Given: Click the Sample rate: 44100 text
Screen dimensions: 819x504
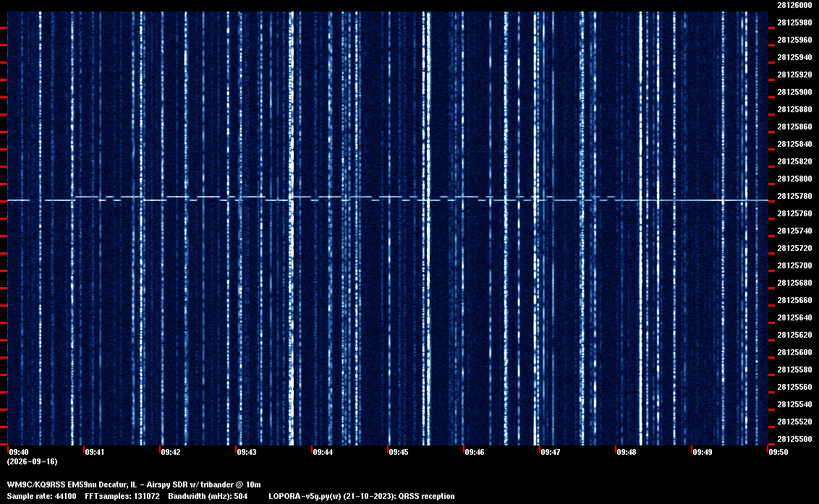Looking at the screenshot, I should click(41, 496).
